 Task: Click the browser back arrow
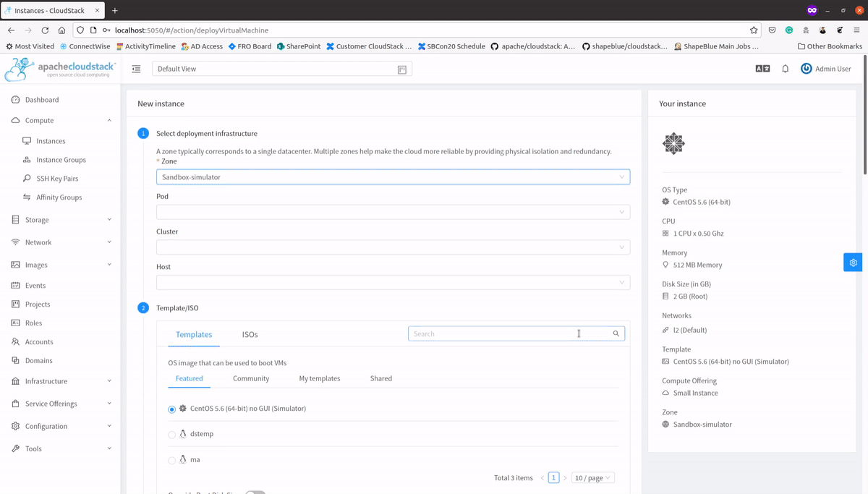point(12,30)
